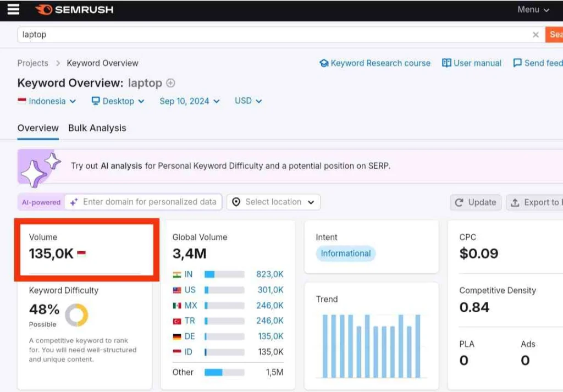Click the Competitive Density value 0.84
Image resolution: width=563 pixels, height=392 pixels.
click(x=474, y=307)
